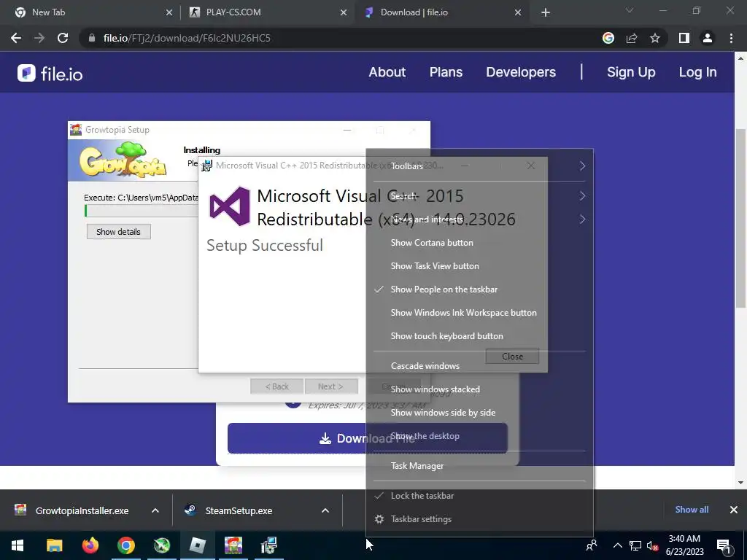This screenshot has height=560, width=747.
Task: Open Chrome profile avatar
Action: [708, 38]
